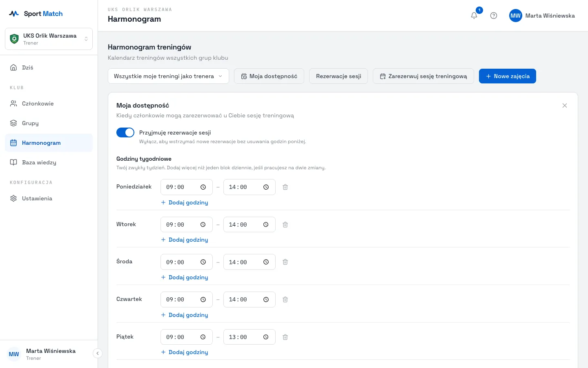Open clock picker for Środa end time
This screenshot has height=368, width=588.
pos(266,262)
